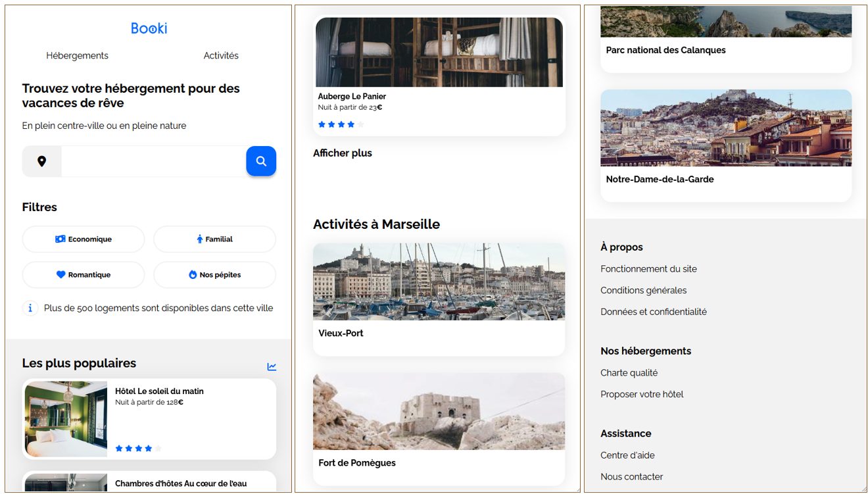Enable the Romantique filter

[x=84, y=275]
